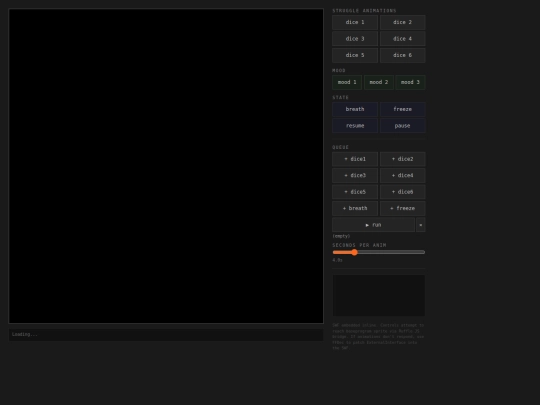The width and height of the screenshot is (540, 405).
Task: Append dice6 to the queue
Action: [x=402, y=192]
